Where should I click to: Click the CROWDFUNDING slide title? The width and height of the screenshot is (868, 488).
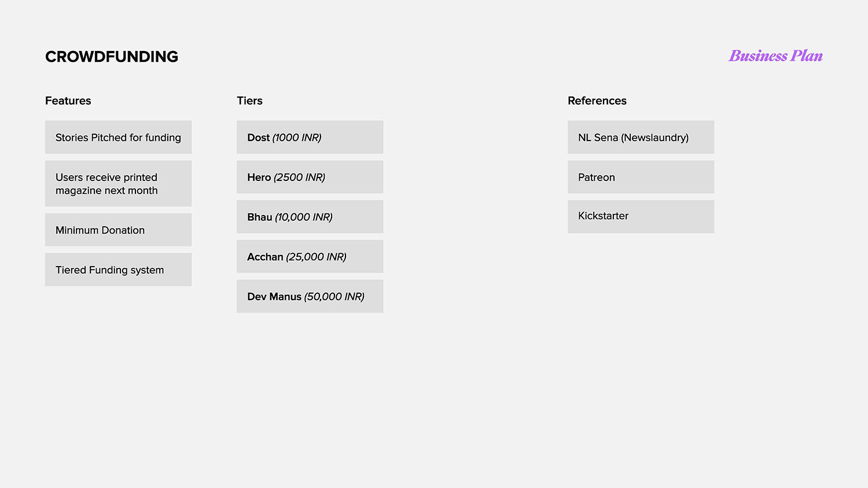112,57
